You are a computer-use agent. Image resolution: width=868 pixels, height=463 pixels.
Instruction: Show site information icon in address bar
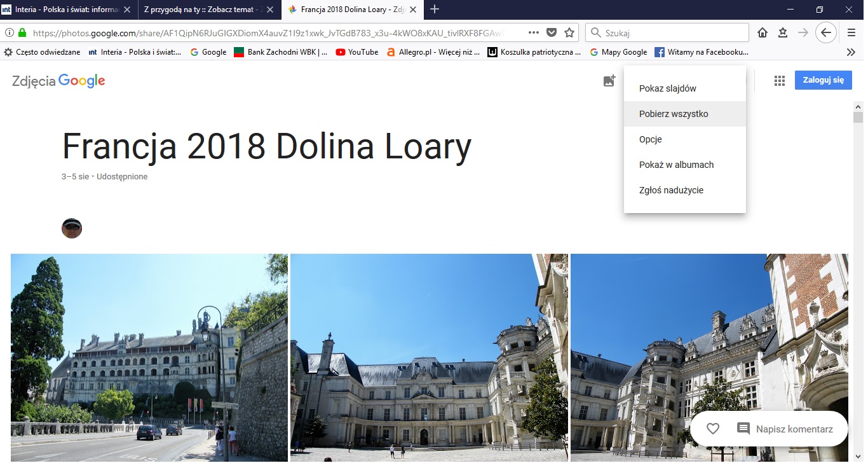point(10,32)
